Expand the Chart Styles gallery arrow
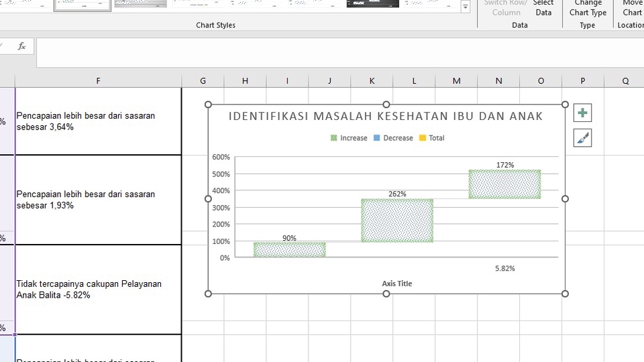Image resolution: width=644 pixels, height=362 pixels. coord(466,7)
